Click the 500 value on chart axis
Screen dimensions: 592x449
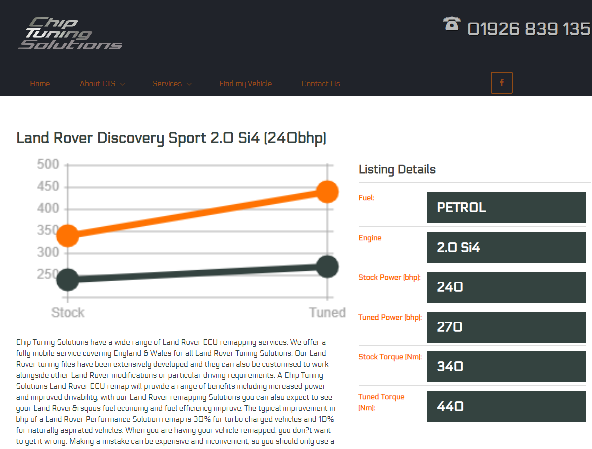coord(48,164)
